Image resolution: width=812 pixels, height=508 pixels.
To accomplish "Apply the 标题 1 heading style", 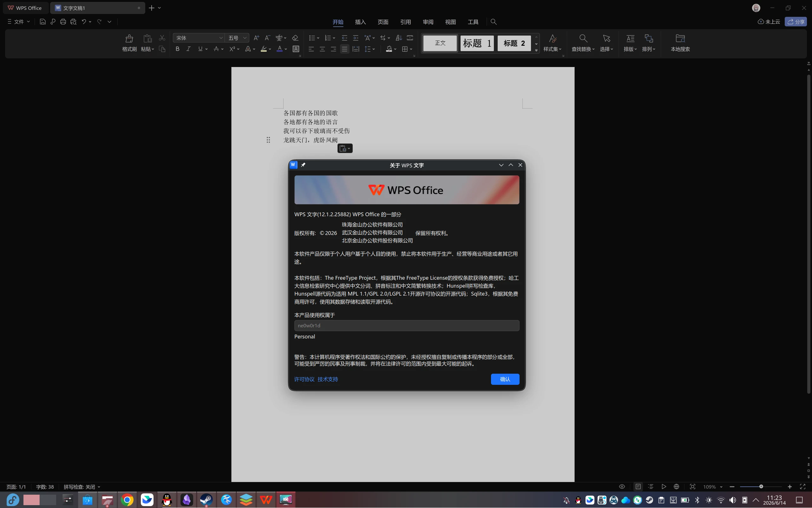I will coord(477,43).
